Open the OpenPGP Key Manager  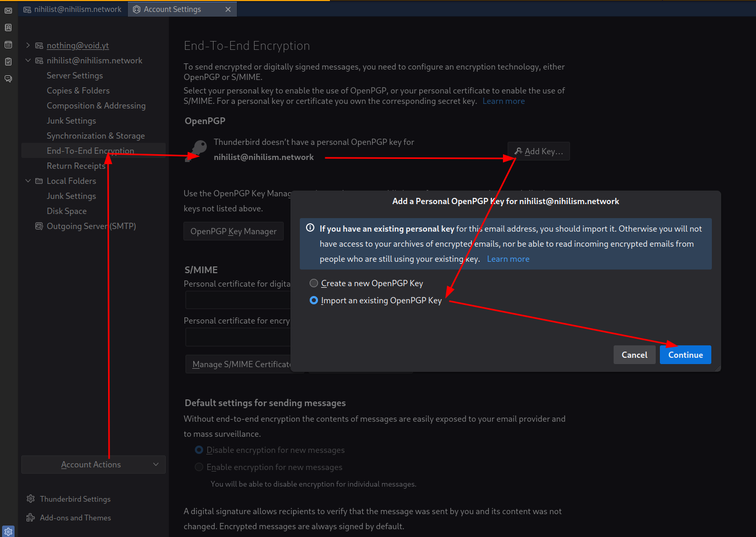click(233, 231)
